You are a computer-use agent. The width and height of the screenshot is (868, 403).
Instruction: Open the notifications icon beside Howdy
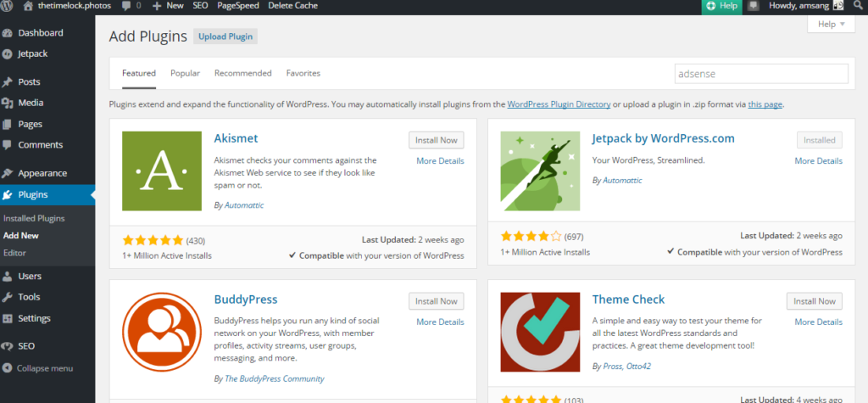[753, 6]
